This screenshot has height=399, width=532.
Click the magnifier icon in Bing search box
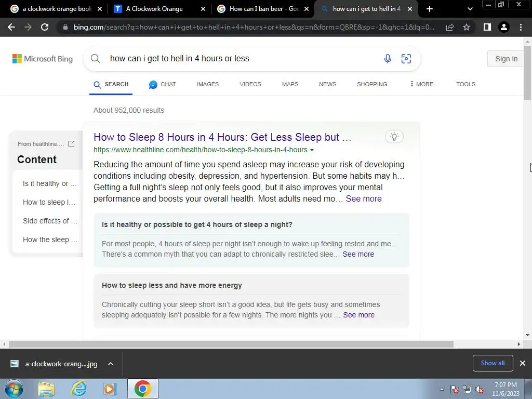pos(96,58)
